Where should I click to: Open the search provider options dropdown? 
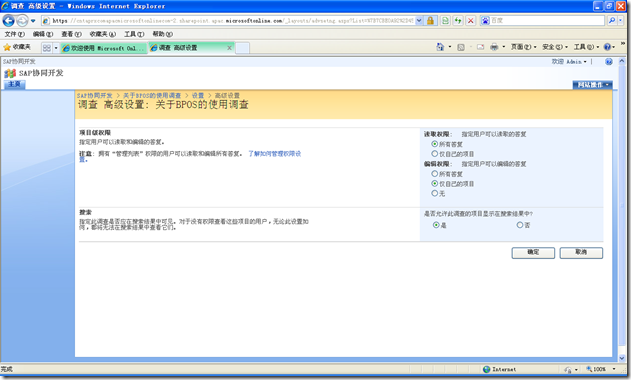coord(620,20)
